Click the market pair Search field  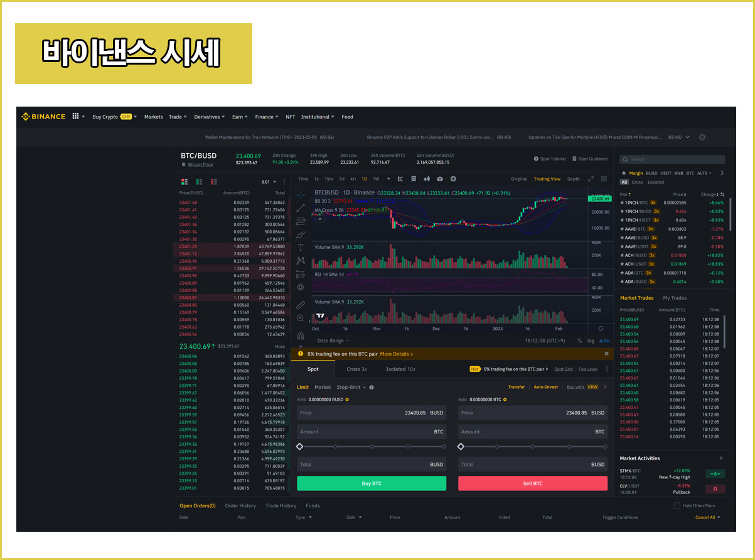(673, 159)
